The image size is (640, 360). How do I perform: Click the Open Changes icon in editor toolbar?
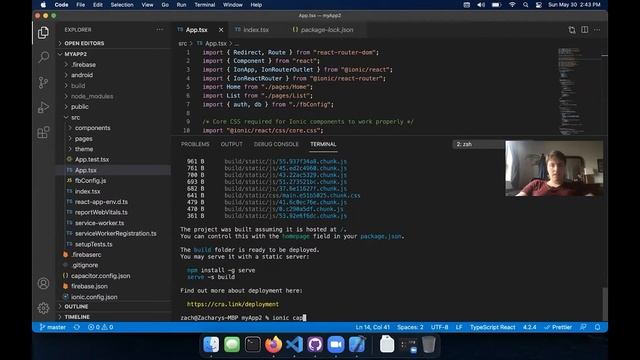[571, 30]
